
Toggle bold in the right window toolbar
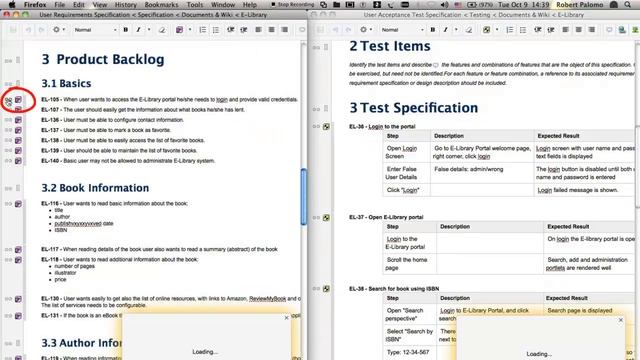pyautogui.click(x=433, y=30)
